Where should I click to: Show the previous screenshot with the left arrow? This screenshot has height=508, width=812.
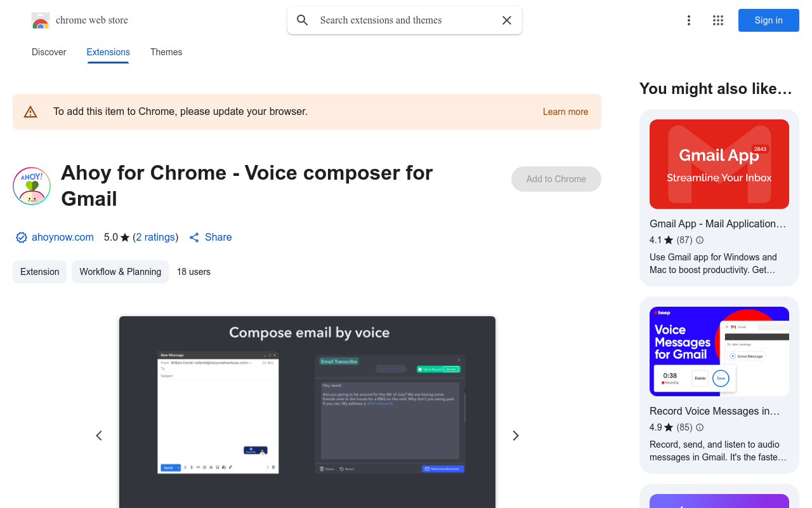click(x=99, y=436)
